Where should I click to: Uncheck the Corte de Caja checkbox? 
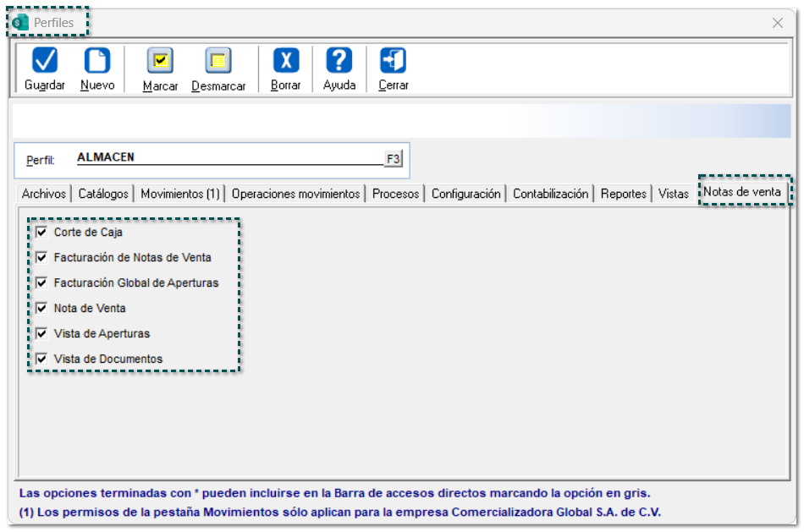[41, 232]
